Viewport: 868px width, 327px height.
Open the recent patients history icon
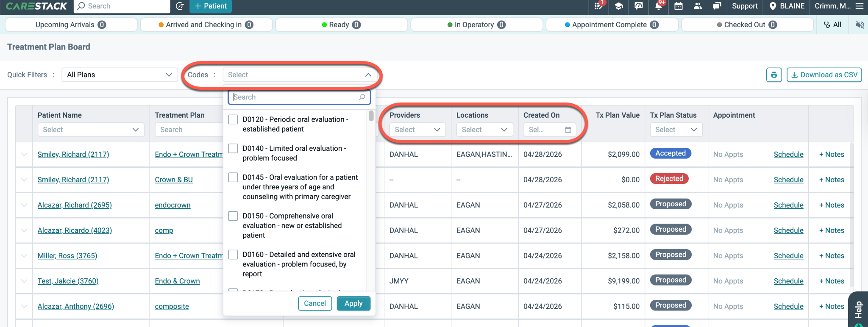click(x=180, y=6)
